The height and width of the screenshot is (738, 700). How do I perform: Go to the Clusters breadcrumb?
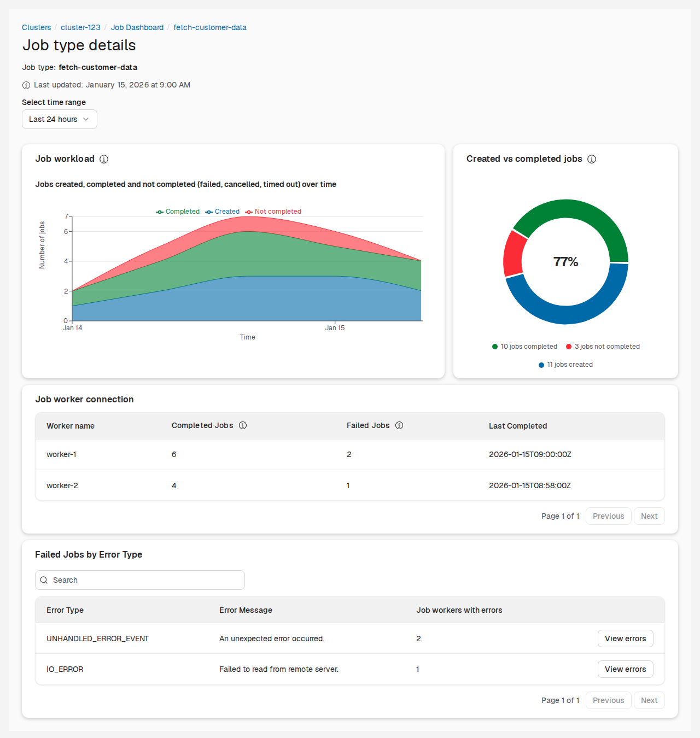[37, 27]
